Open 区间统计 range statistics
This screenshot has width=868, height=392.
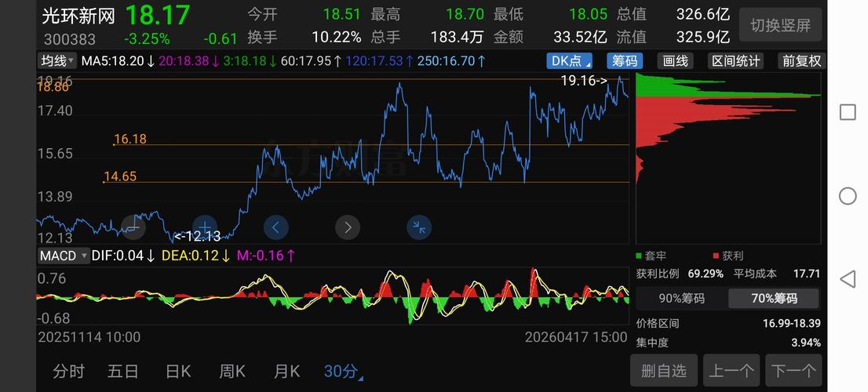[x=735, y=61]
